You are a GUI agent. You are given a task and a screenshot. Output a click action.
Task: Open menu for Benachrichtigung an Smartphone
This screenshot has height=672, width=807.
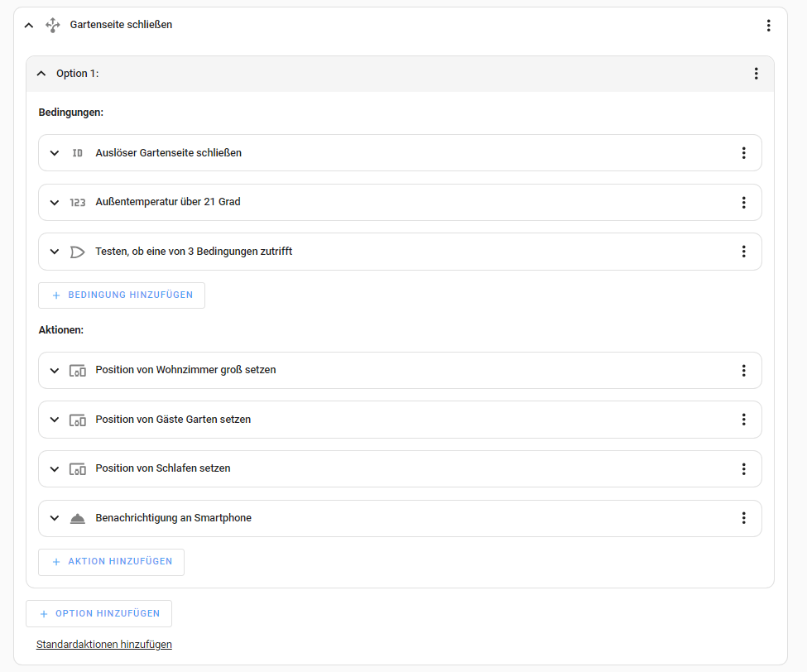click(x=743, y=518)
